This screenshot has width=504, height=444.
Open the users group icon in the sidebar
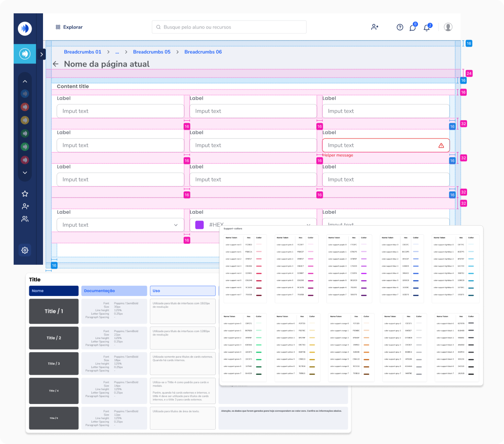coord(25,219)
